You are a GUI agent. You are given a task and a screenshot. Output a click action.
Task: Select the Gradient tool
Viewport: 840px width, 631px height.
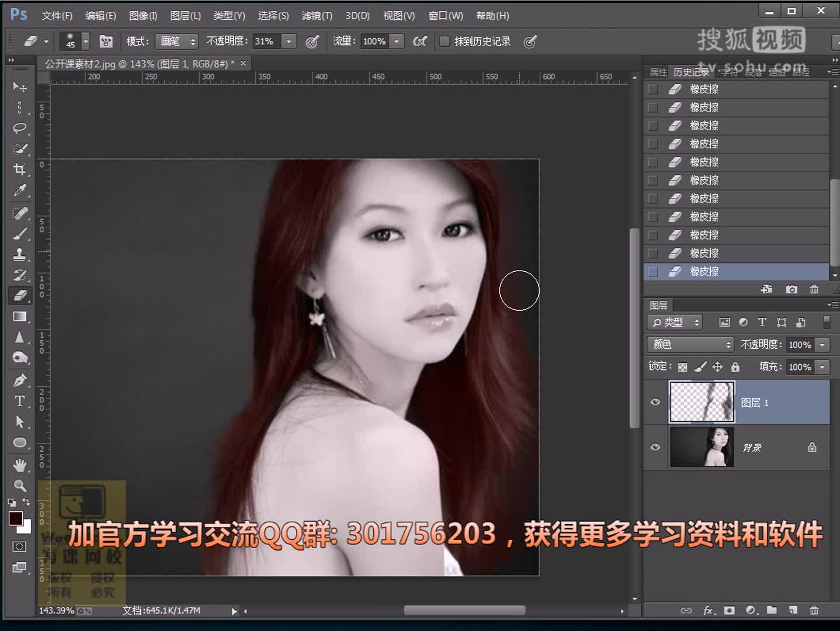pyautogui.click(x=20, y=317)
